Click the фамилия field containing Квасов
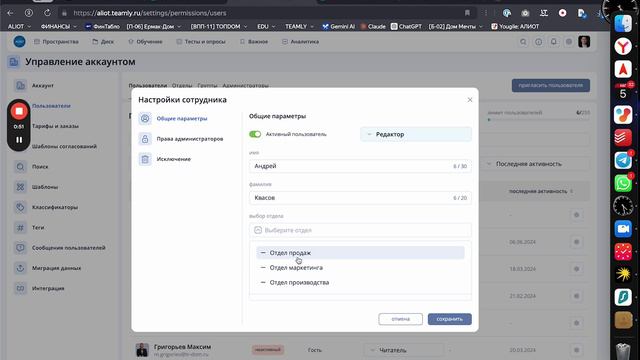Viewport: 640px width, 360px height. (360, 198)
